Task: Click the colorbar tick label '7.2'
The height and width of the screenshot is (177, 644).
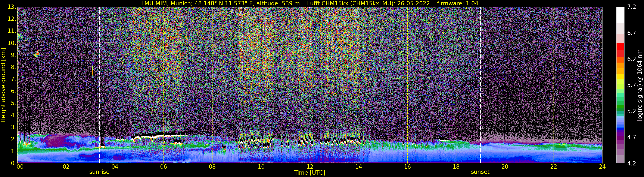Action: pyautogui.click(x=632, y=7)
